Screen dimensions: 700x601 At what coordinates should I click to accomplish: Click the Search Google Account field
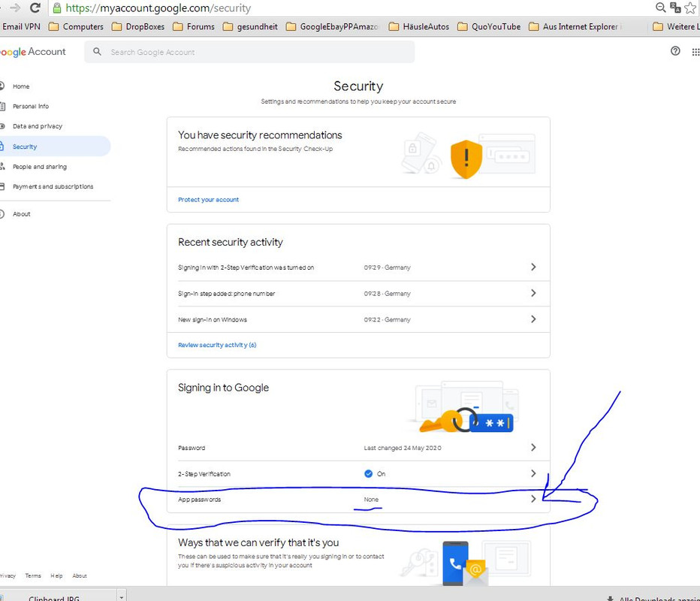[249, 52]
